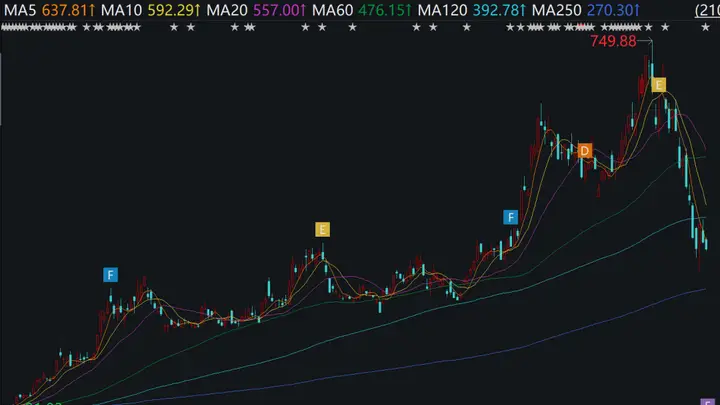Click the orange D event marker
The height and width of the screenshot is (405, 720).
(584, 151)
